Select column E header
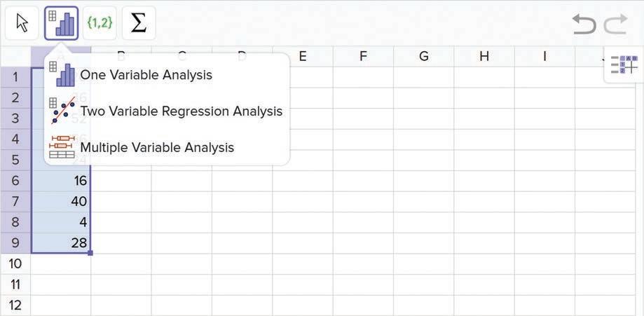The image size is (644, 316). click(303, 56)
